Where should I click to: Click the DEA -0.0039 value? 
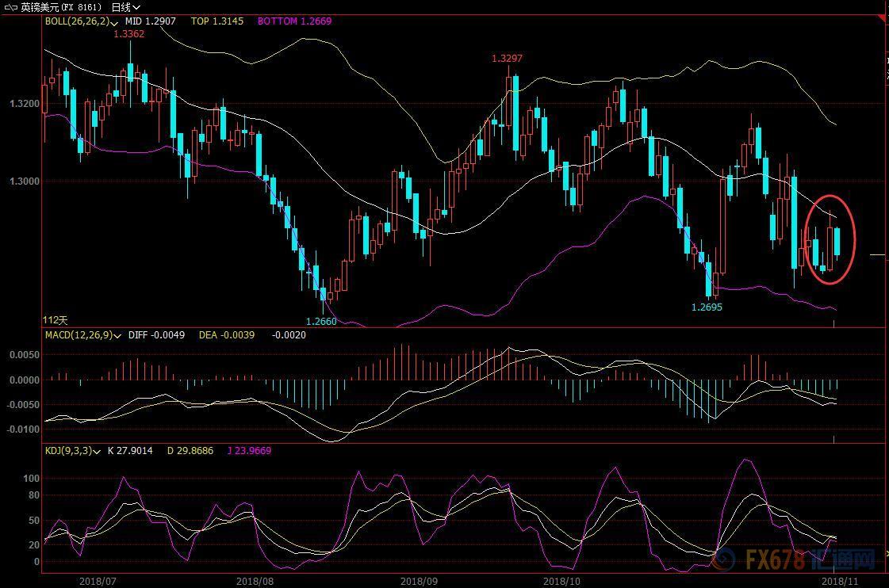(x=227, y=335)
